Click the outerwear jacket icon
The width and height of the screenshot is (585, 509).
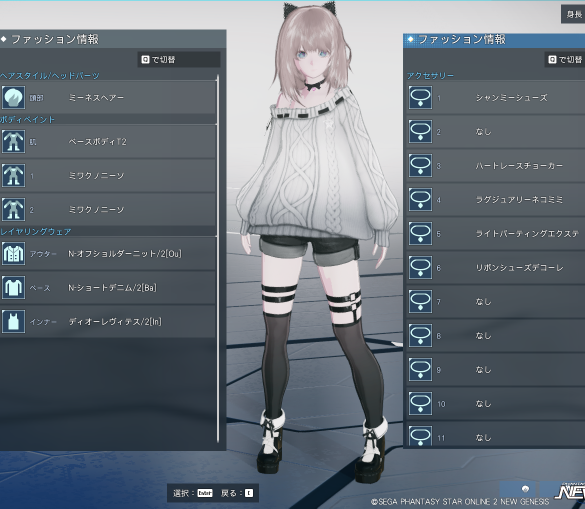(13, 253)
